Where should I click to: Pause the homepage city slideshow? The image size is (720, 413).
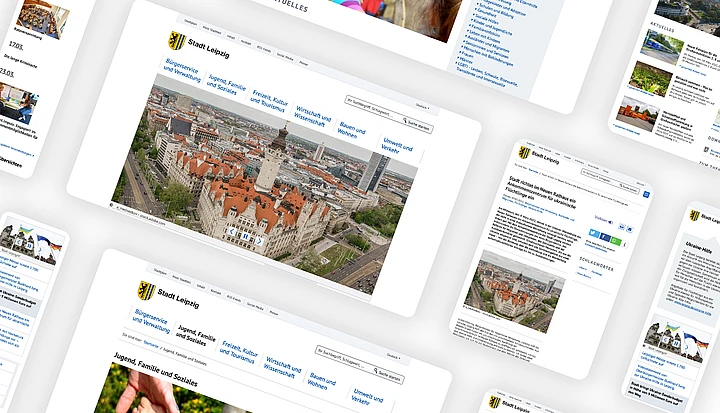tap(246, 237)
